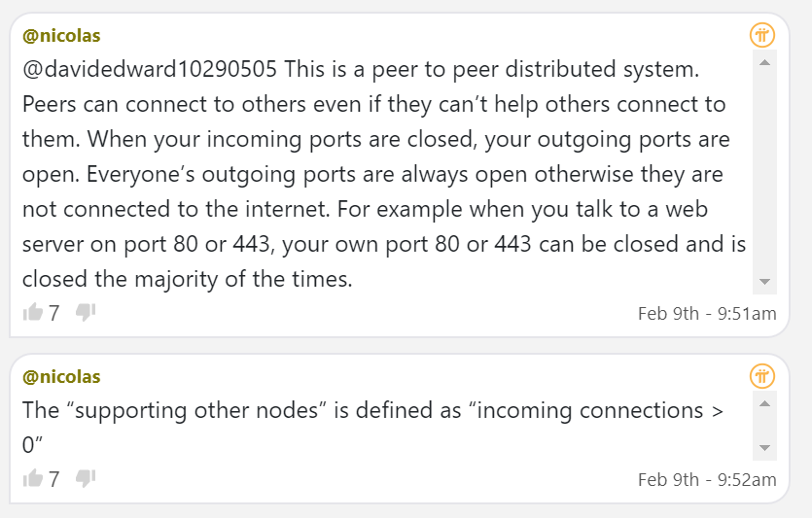This screenshot has width=812, height=518.
Task: Like the peer to peer distributed system message
Action: 33,312
